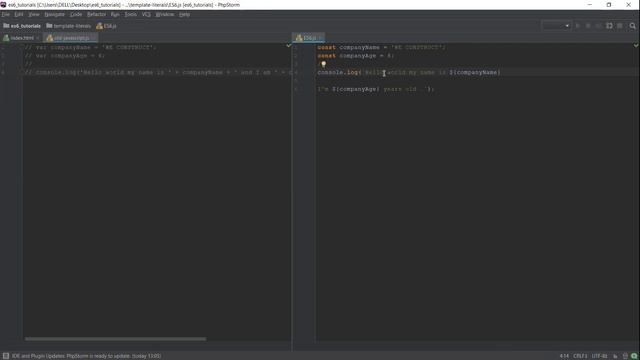Click the commented var companyName line

pos(91,47)
